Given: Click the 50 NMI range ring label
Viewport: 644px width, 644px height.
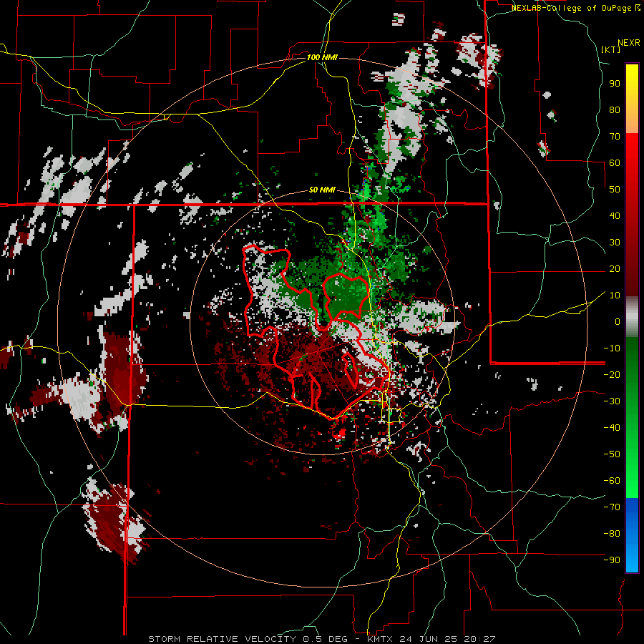Looking at the screenshot, I should [x=322, y=190].
